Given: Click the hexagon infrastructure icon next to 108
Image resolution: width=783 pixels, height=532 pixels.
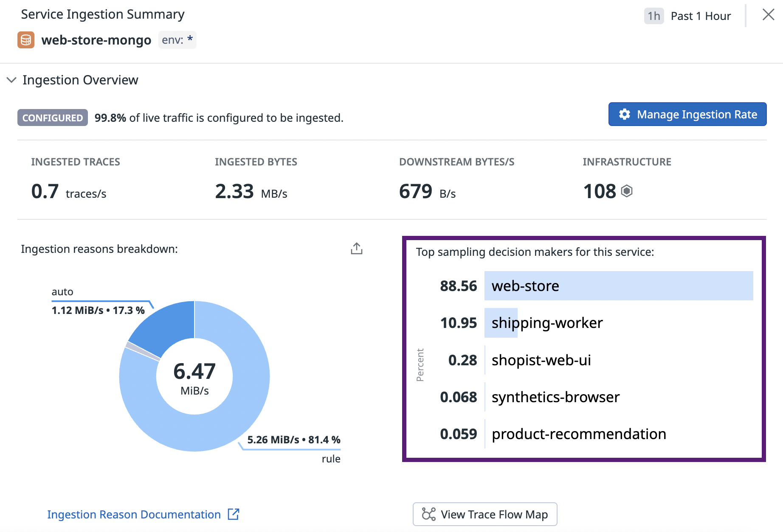Looking at the screenshot, I should click(627, 191).
